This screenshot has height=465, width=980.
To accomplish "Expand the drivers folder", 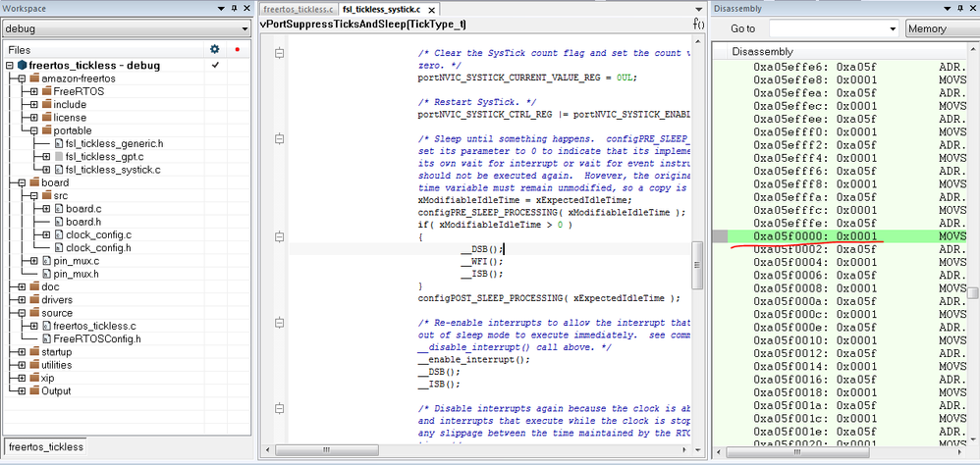I will click(x=22, y=300).
